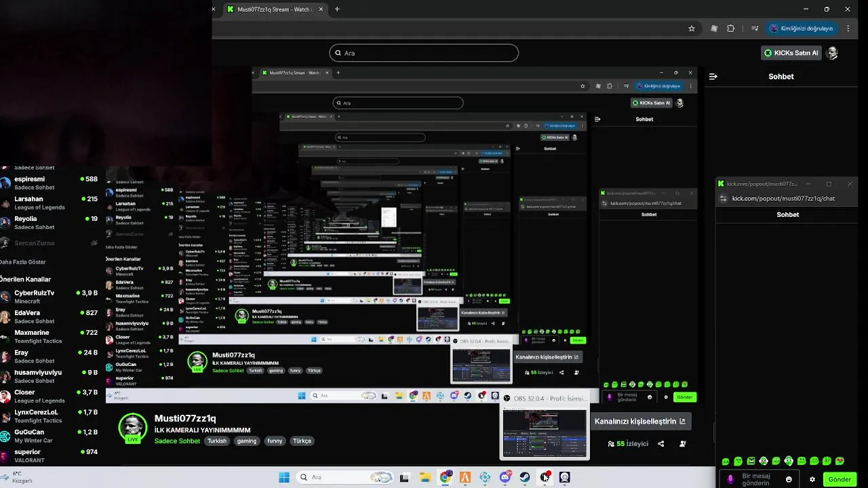Click the popout window URL kick.com/popout/musti077zz1q/chat
This screenshot has height=488, width=868.
[783, 199]
